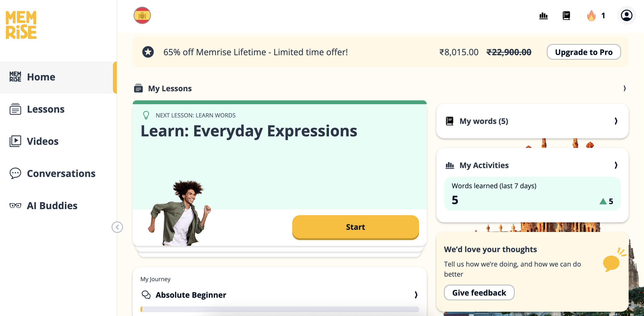Go to Lessons in the sidebar
Image resolution: width=644 pixels, height=316 pixels.
pos(46,109)
